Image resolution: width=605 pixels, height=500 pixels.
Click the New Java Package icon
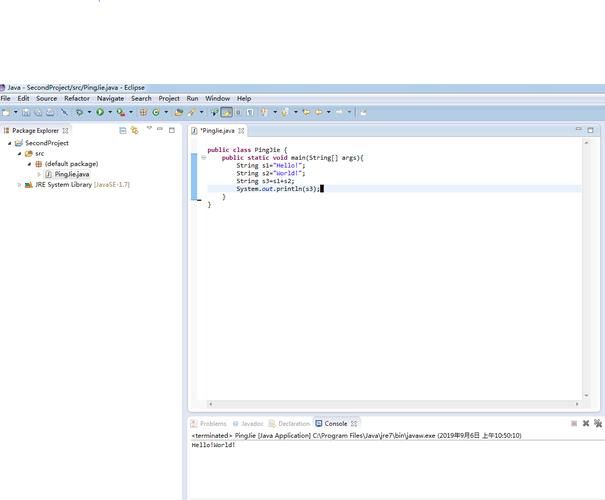pos(143,112)
